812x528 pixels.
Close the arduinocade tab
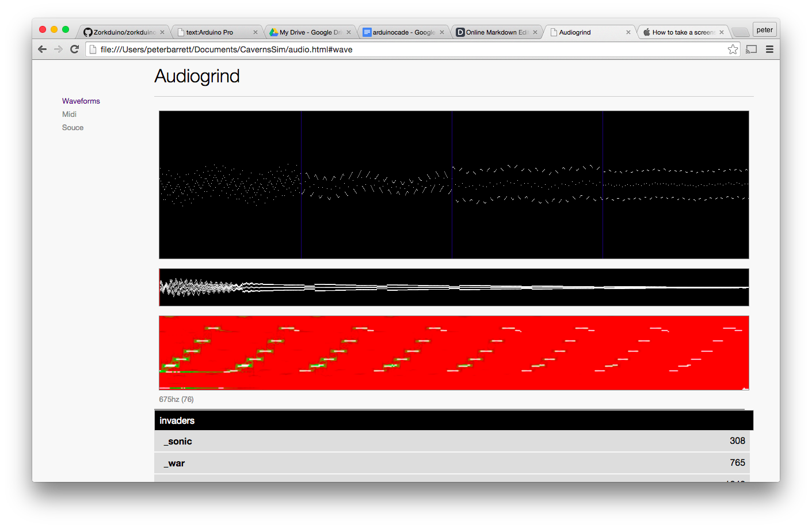[442, 32]
